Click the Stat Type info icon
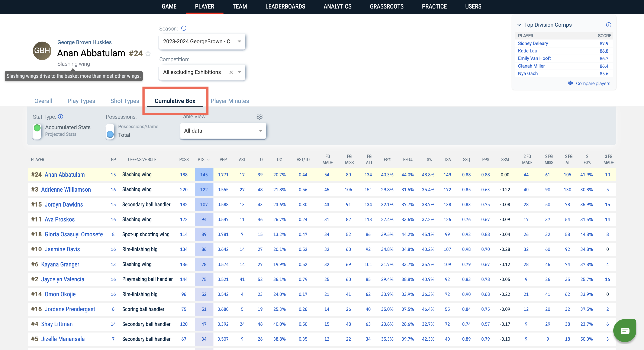644x350 pixels. 61,117
